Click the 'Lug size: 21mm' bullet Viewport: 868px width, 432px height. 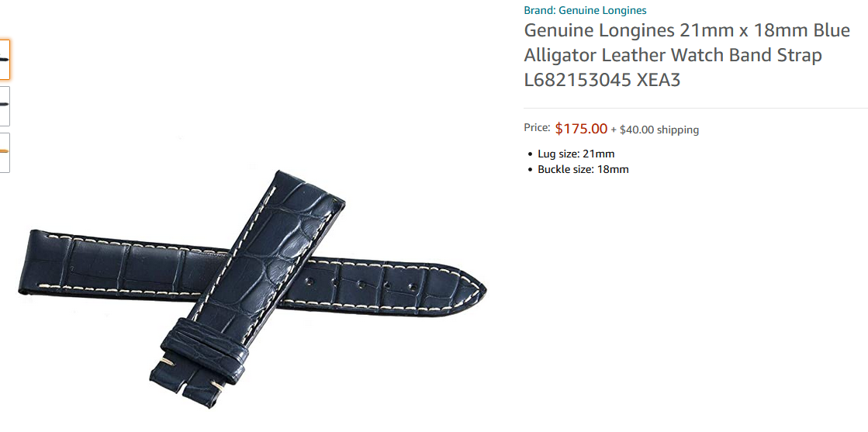click(x=576, y=154)
